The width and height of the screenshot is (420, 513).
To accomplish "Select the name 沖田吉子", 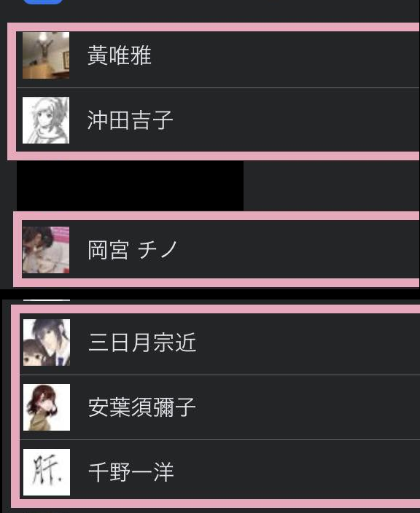I will [x=130, y=120].
